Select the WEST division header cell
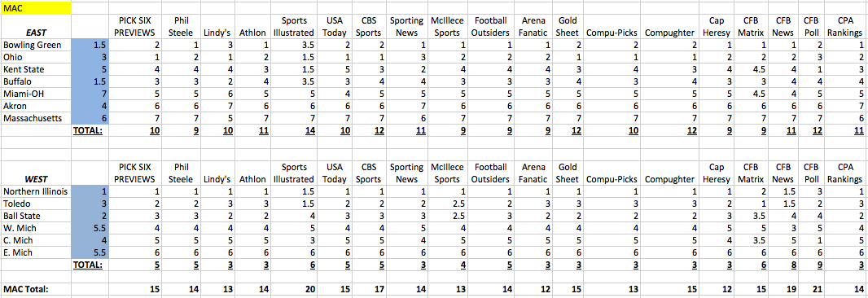Viewport: 868px width, 298px height. [x=36, y=179]
